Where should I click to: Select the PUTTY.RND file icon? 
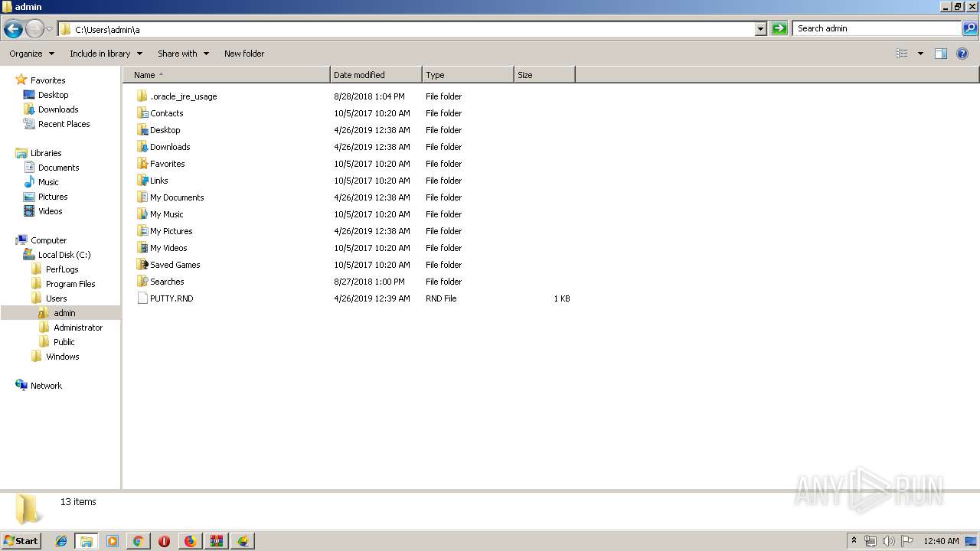point(142,298)
